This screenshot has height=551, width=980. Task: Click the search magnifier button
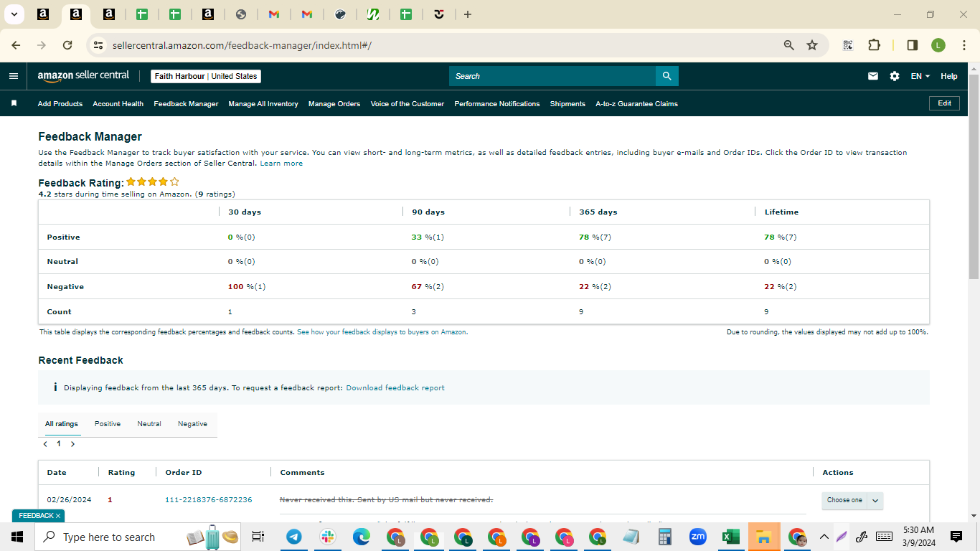667,76
